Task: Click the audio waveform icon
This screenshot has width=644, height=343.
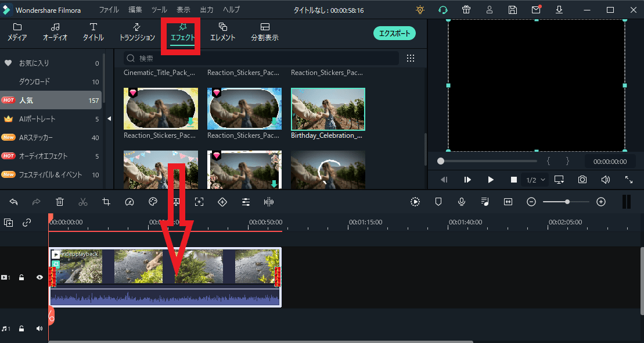Action: [x=269, y=202]
